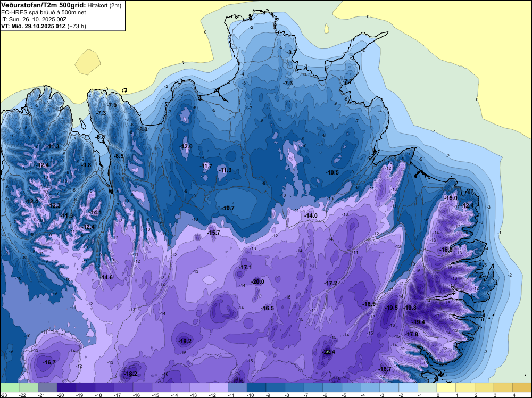This screenshot has width=532, height=398.
Task: Click the -14.6 temperature label
Action: [106, 277]
